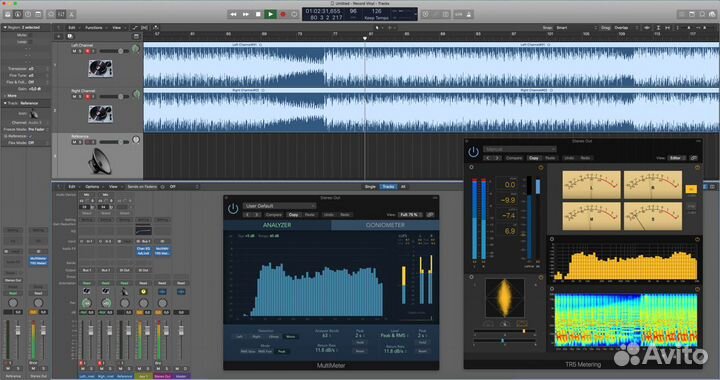Click Copy in TR5 Metering header

pos(534,158)
